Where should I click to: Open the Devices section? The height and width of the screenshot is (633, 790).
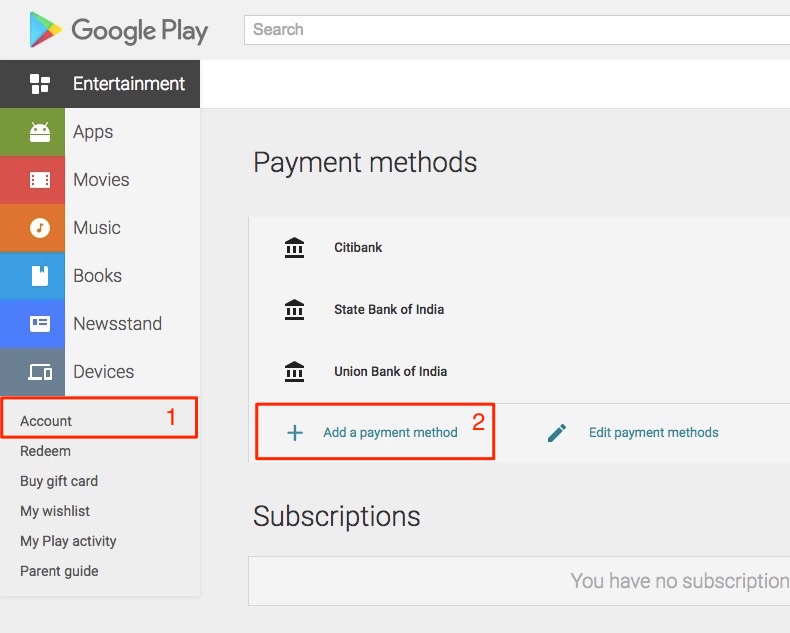100,372
